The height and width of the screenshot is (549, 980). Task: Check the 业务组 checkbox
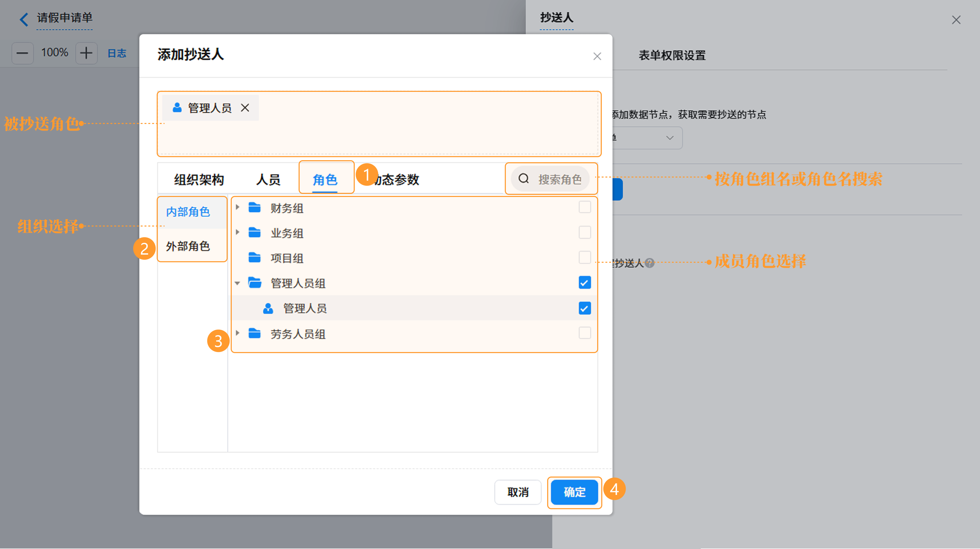click(x=585, y=232)
